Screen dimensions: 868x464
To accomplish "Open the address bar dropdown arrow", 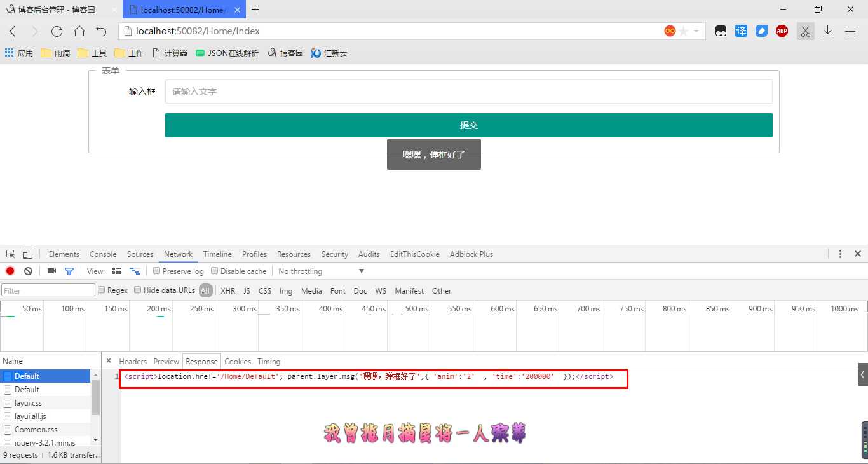I will tap(696, 31).
